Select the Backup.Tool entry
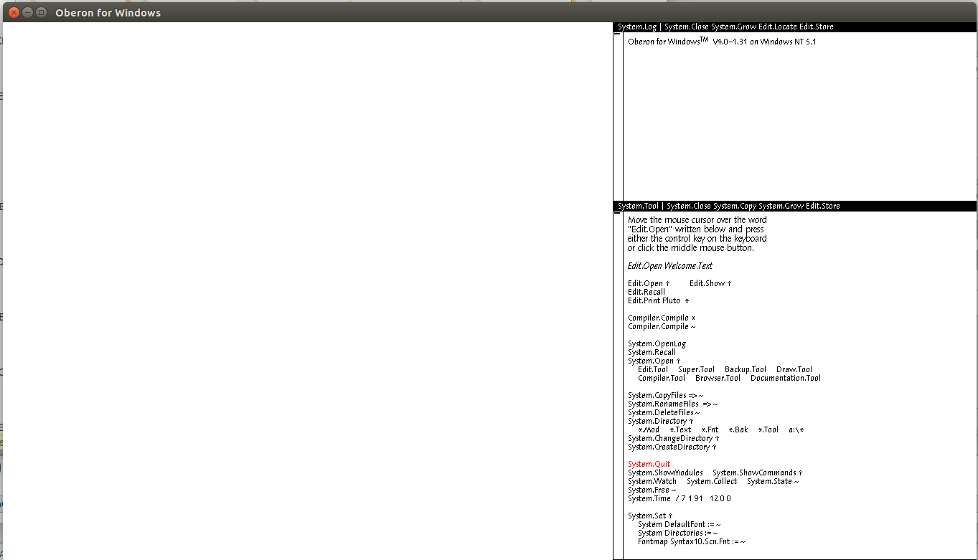This screenshot has height=560, width=978. (x=746, y=370)
